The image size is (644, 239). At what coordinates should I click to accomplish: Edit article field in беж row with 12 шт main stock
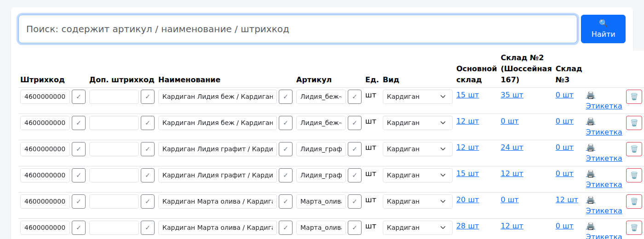321,123
